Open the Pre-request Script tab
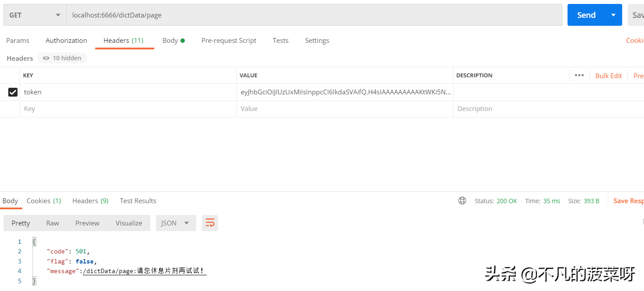 229,41
